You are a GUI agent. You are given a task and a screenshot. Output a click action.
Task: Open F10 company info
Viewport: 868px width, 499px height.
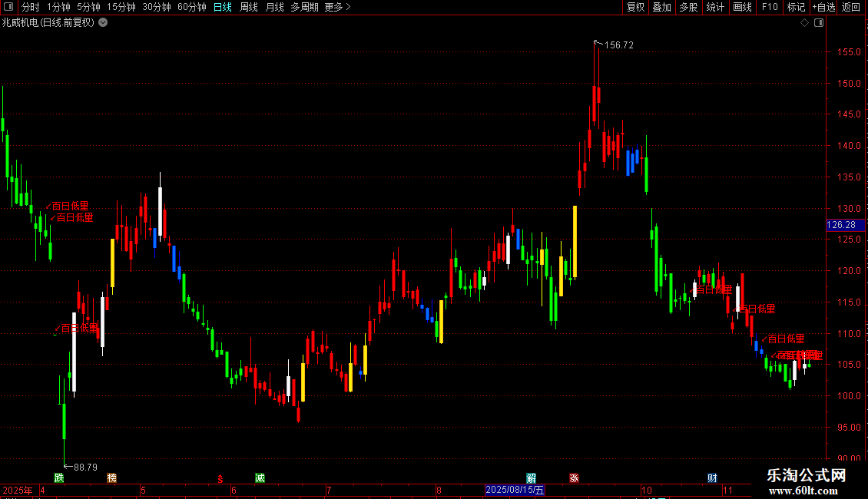[x=770, y=7]
